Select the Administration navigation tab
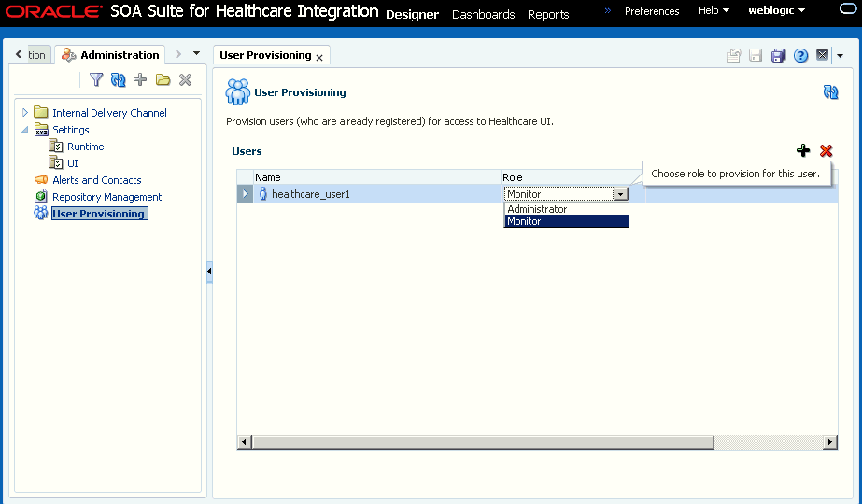The image size is (862, 504). 110,55
